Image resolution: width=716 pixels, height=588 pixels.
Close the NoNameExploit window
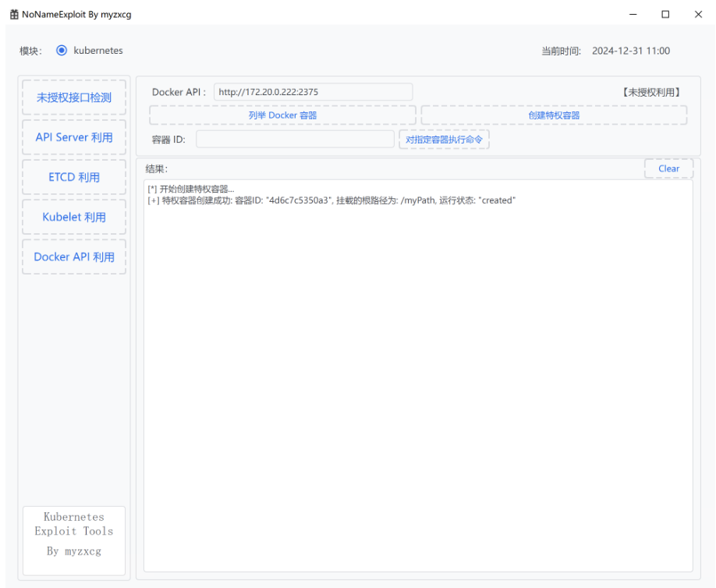698,14
